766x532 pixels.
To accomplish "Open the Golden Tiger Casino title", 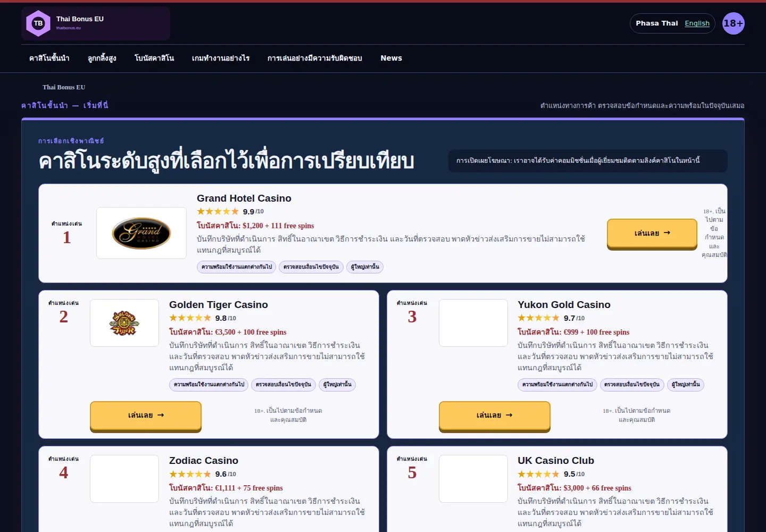I will (219, 305).
